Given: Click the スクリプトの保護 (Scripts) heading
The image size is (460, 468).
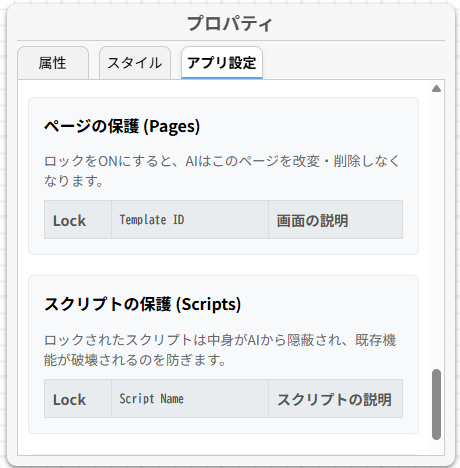Looking at the screenshot, I should click(x=142, y=304).
